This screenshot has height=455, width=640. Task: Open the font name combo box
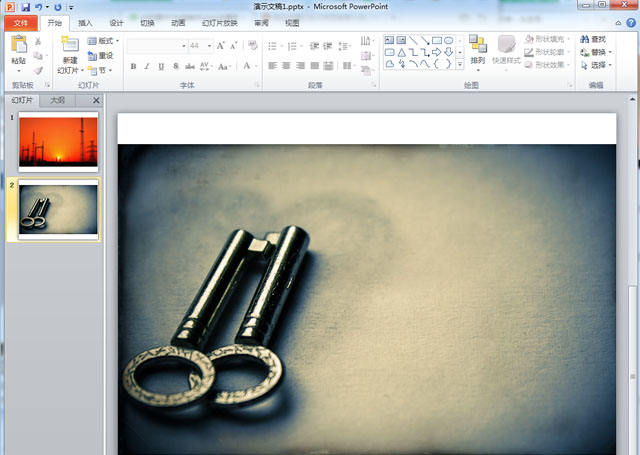pos(157,46)
